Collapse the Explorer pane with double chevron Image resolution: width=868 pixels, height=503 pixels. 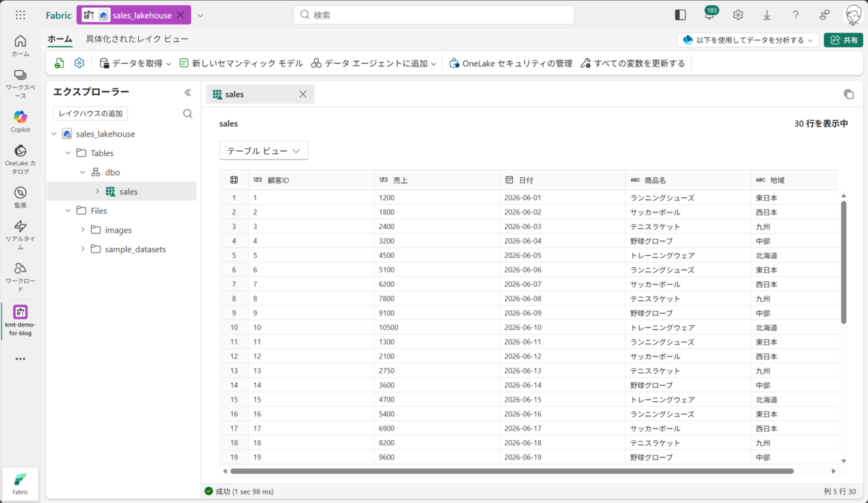pos(187,92)
